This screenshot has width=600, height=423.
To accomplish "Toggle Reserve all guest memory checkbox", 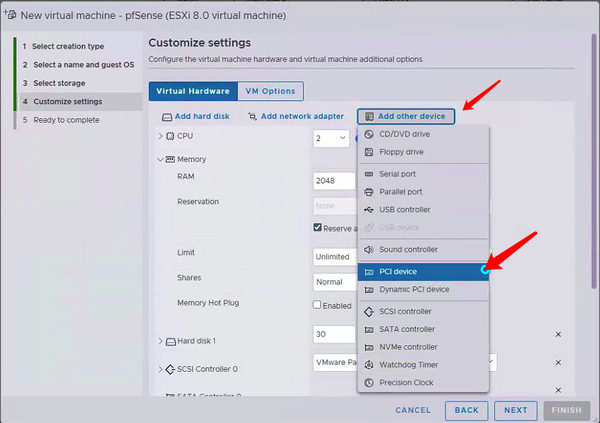I will 318,228.
